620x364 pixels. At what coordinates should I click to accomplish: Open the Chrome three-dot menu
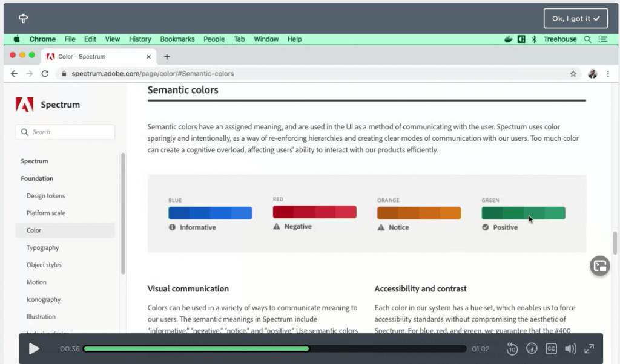coord(608,74)
